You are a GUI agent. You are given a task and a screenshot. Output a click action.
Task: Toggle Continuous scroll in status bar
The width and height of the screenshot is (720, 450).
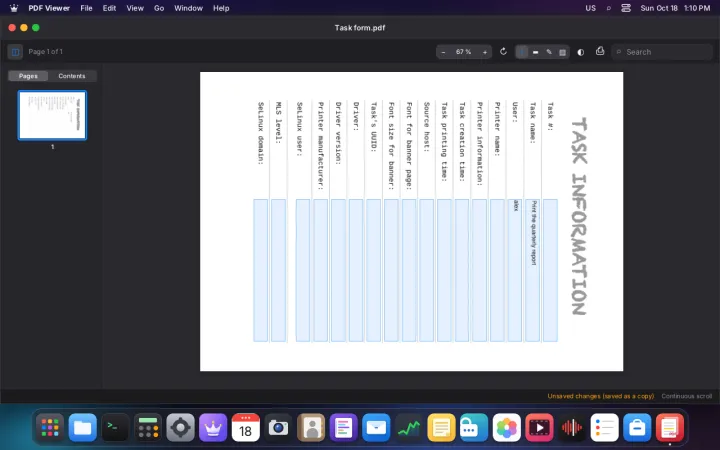pos(686,396)
